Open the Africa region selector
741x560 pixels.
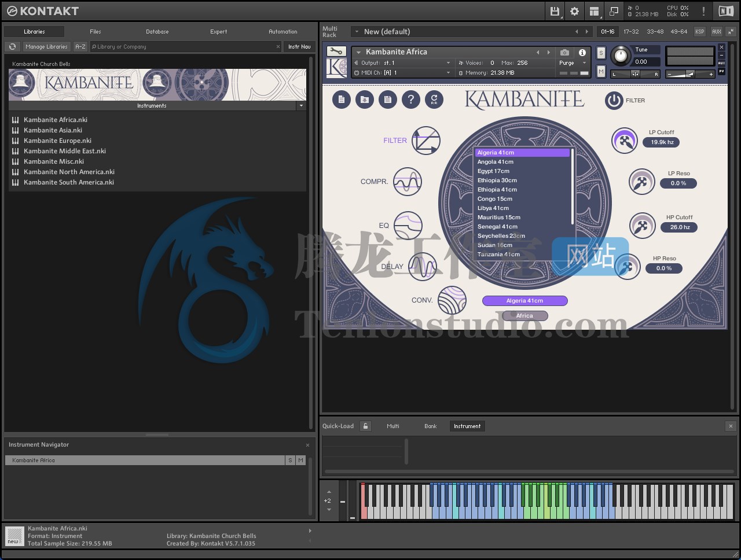(524, 316)
